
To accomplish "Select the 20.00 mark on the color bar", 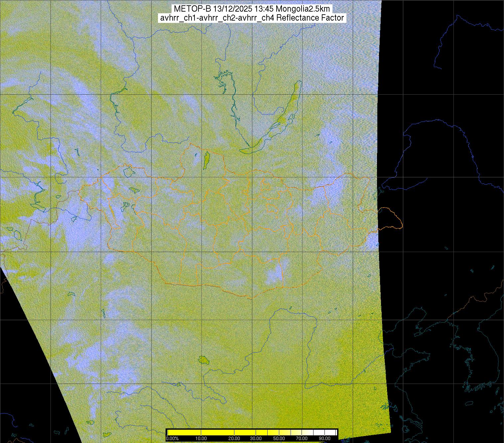I will click(x=234, y=438).
